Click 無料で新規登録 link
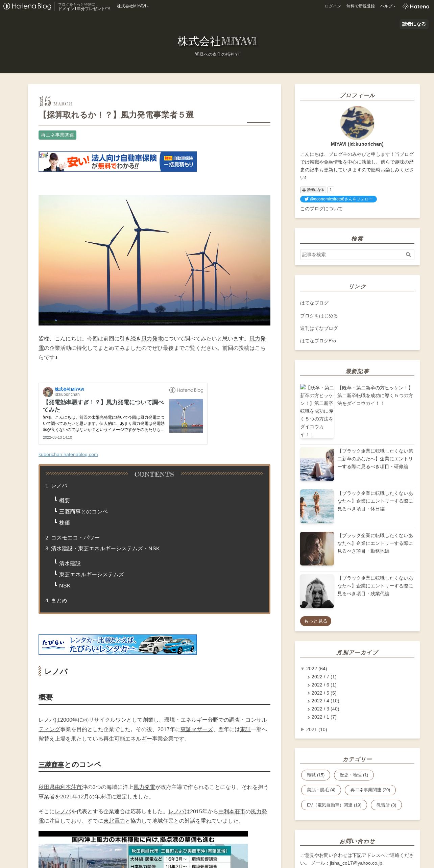The height and width of the screenshot is (868, 434). [x=360, y=6]
